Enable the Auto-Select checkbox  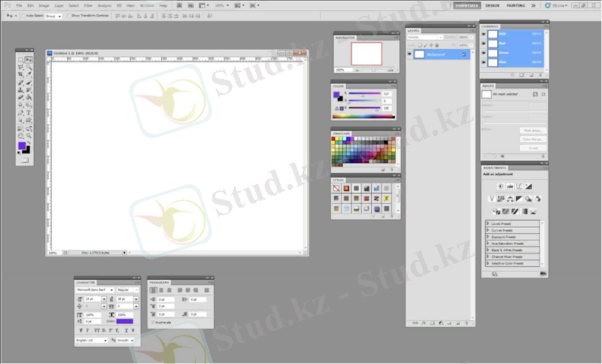pos(23,15)
